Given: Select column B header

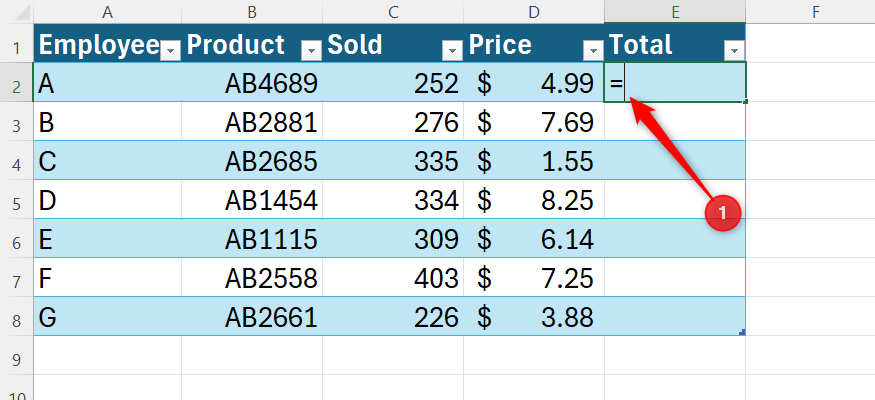Looking at the screenshot, I should point(252,12).
